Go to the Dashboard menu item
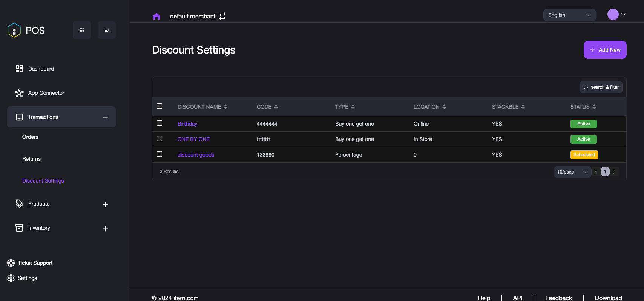 pos(41,69)
